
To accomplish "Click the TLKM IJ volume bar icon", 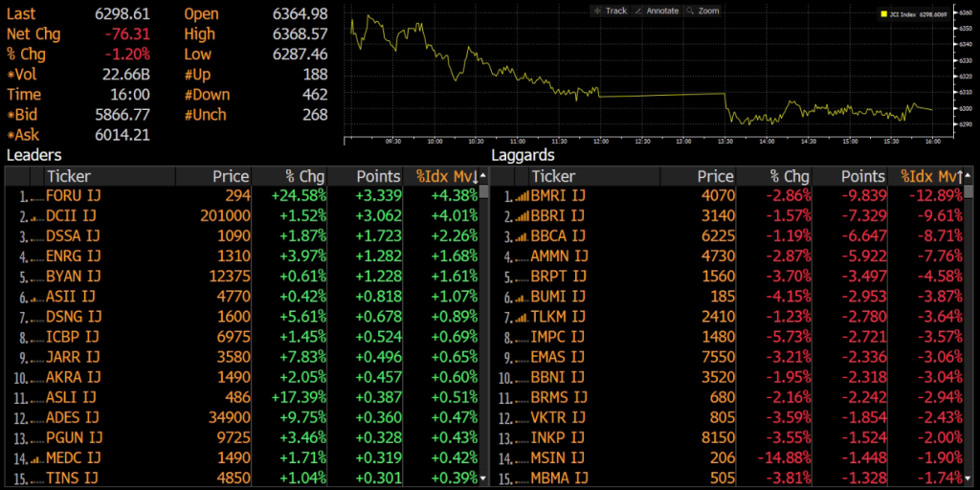I will [522, 316].
